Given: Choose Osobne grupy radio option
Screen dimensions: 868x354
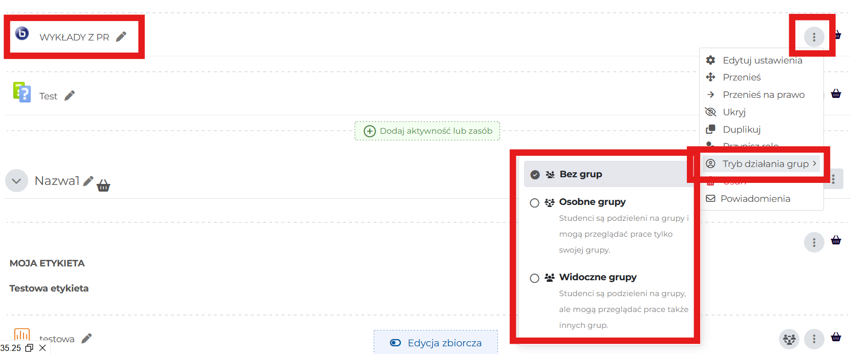Looking at the screenshot, I should pos(535,203).
